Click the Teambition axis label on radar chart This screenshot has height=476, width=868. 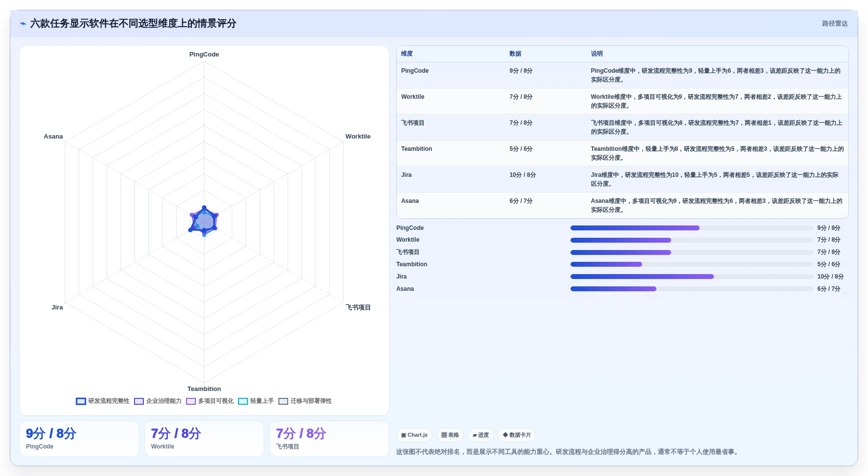(204, 389)
